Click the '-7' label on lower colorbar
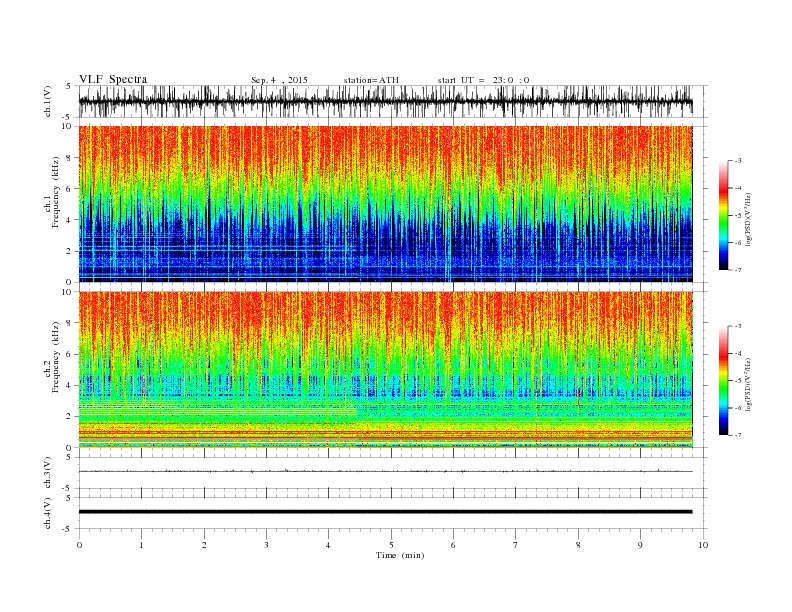 pos(737,435)
